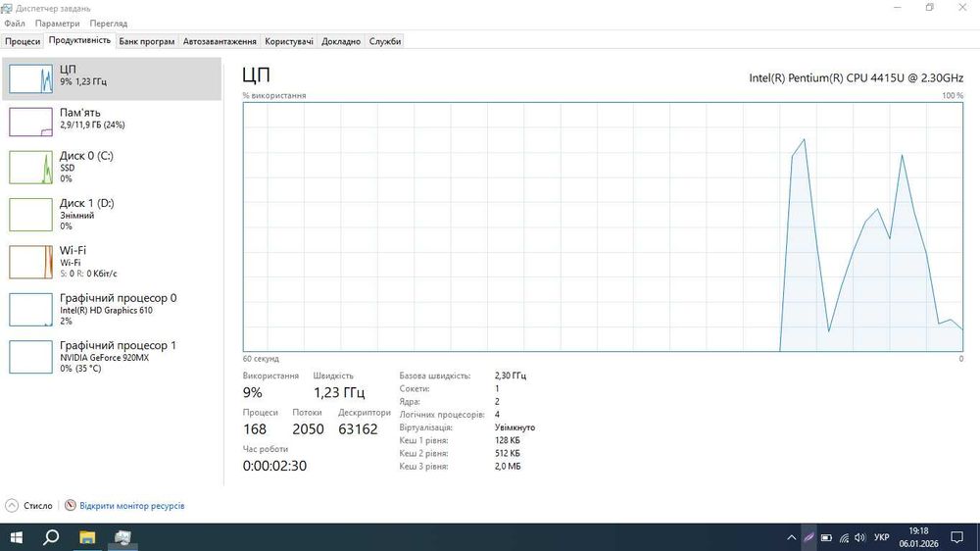Select the Продуктивність tab

pyautogui.click(x=79, y=40)
